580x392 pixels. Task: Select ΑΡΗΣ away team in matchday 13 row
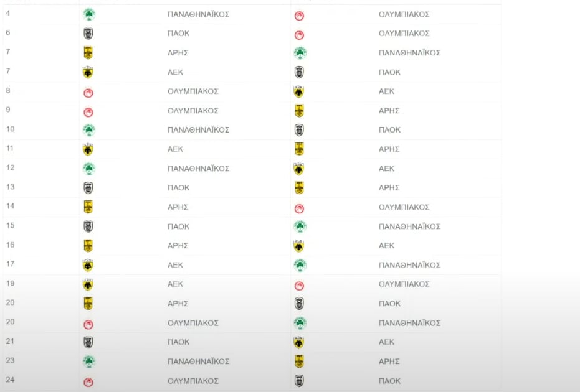tap(389, 188)
